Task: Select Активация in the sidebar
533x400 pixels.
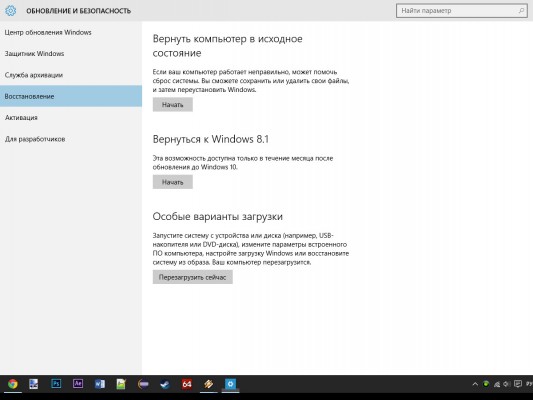Action: point(21,118)
